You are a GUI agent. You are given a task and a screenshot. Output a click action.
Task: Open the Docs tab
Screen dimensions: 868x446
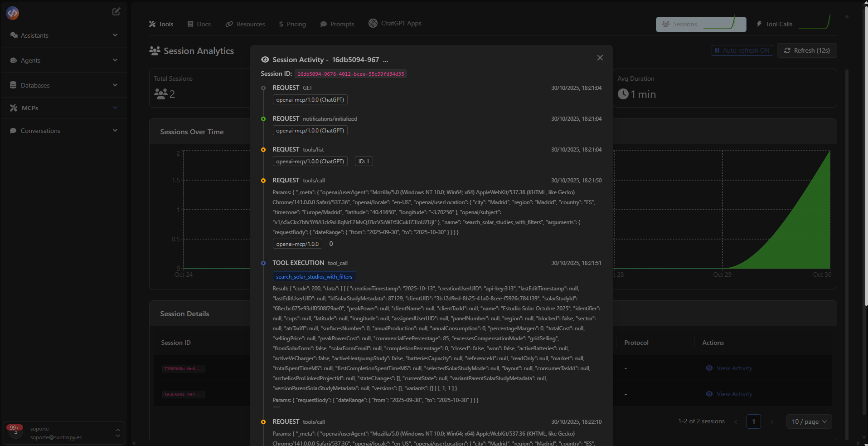pos(199,24)
